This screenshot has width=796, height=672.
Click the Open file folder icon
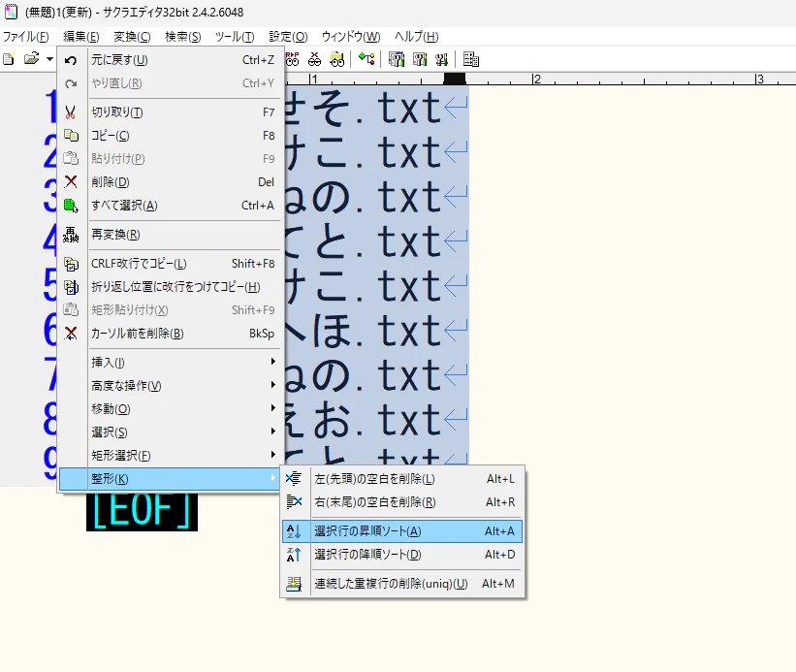point(31,59)
